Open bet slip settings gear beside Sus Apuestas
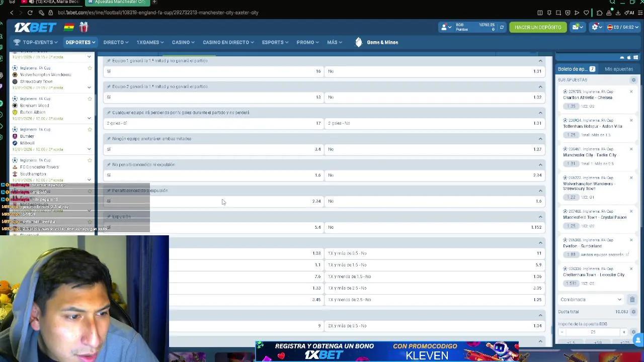The height and width of the screenshot is (362, 644). coord(633,80)
